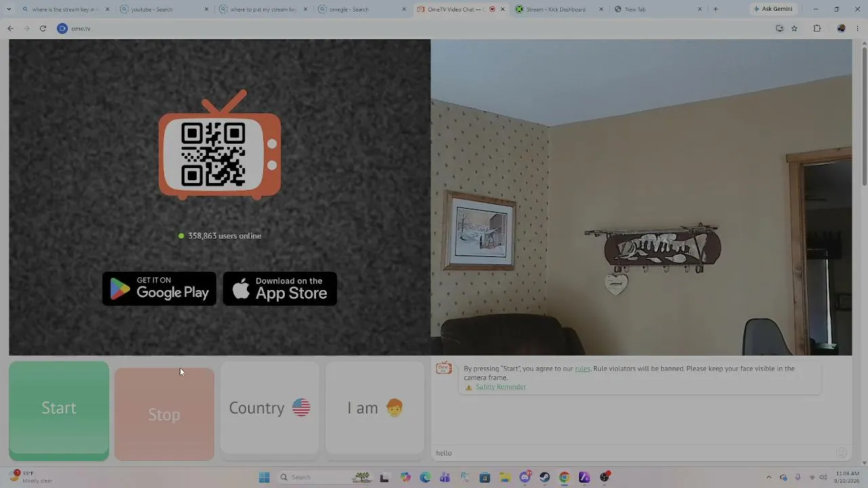Open Discord from the taskbar
The image size is (868, 488).
pyautogui.click(x=525, y=477)
